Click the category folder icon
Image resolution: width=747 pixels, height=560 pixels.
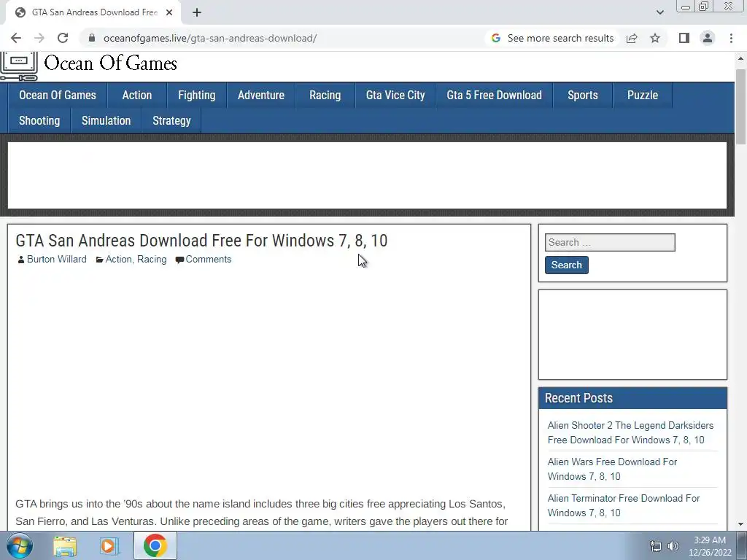click(x=99, y=260)
